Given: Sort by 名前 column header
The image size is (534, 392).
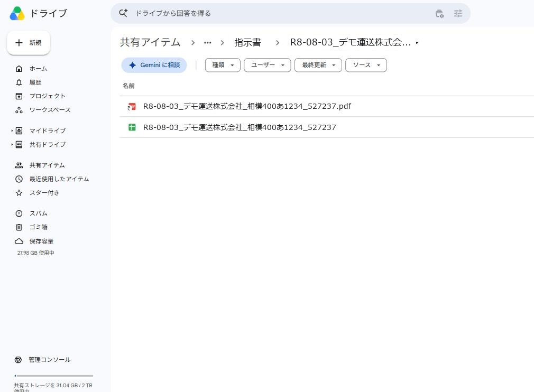Looking at the screenshot, I should tap(128, 86).
